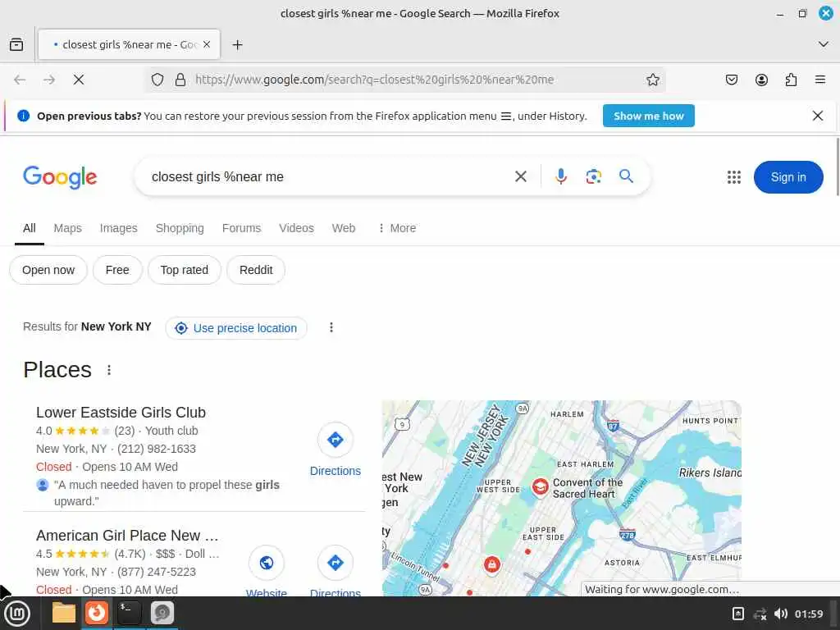Open the map preview thumbnail
840x630 pixels.
click(561, 498)
